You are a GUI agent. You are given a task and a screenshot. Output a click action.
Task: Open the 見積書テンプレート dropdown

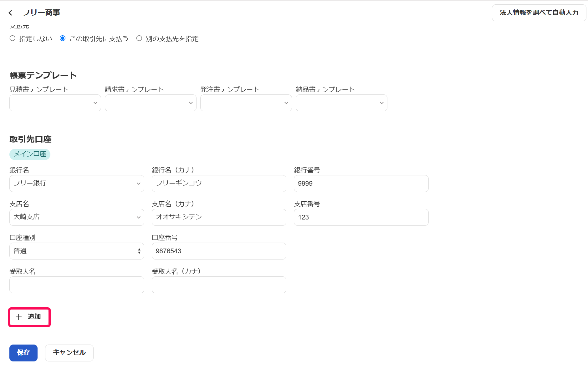click(55, 103)
